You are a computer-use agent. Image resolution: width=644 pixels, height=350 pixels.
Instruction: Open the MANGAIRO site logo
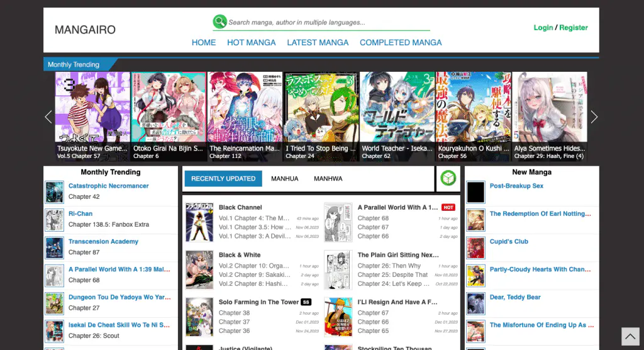(85, 30)
